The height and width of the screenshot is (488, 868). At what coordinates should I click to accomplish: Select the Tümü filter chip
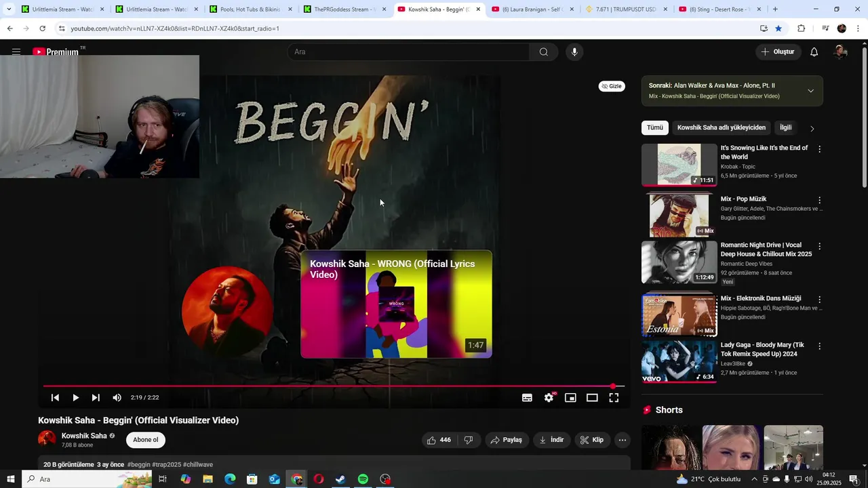654,127
